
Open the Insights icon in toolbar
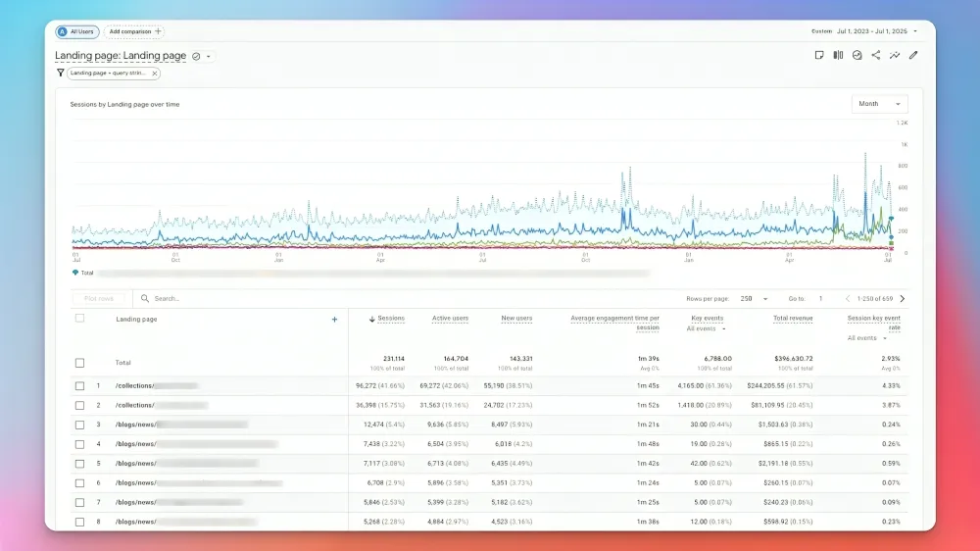(x=857, y=56)
